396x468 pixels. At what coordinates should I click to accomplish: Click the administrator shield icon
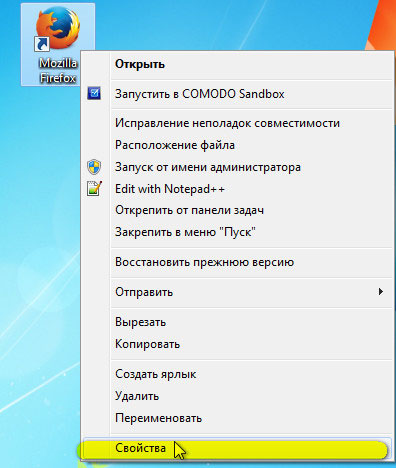click(x=94, y=167)
